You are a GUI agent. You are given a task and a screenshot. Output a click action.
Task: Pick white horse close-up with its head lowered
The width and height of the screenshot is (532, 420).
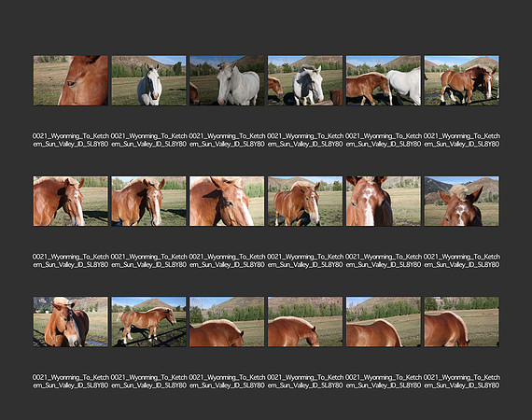(x=227, y=80)
